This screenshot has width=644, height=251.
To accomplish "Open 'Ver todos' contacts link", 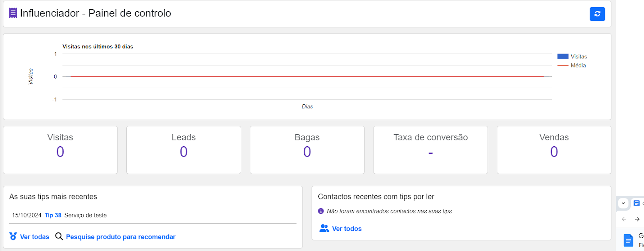I will point(347,229).
